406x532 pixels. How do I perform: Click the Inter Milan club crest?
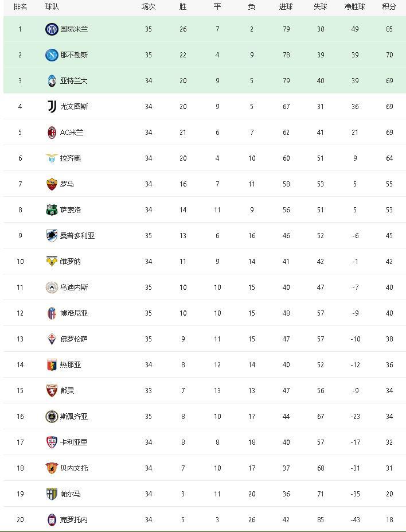(52, 29)
